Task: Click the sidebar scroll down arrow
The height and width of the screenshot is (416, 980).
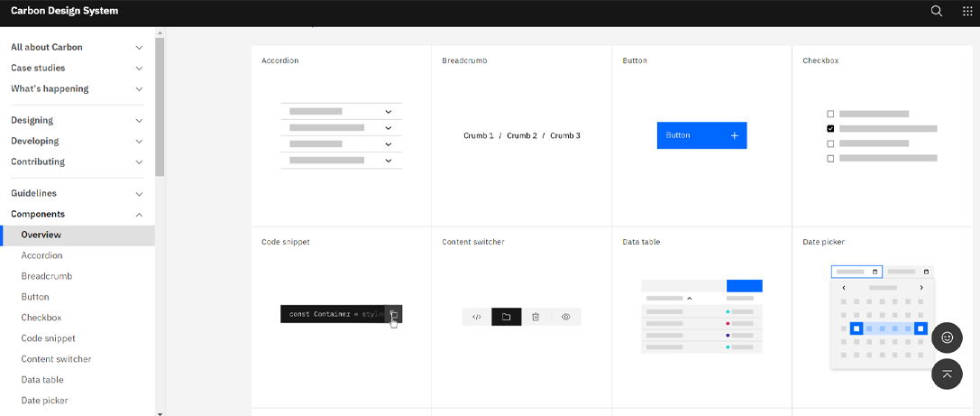Action: [160, 413]
